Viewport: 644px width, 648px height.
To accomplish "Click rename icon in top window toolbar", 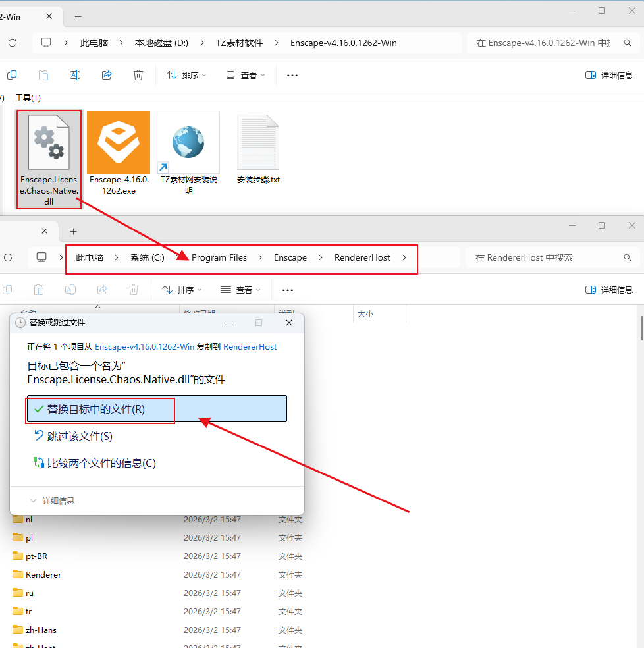I will pos(75,75).
